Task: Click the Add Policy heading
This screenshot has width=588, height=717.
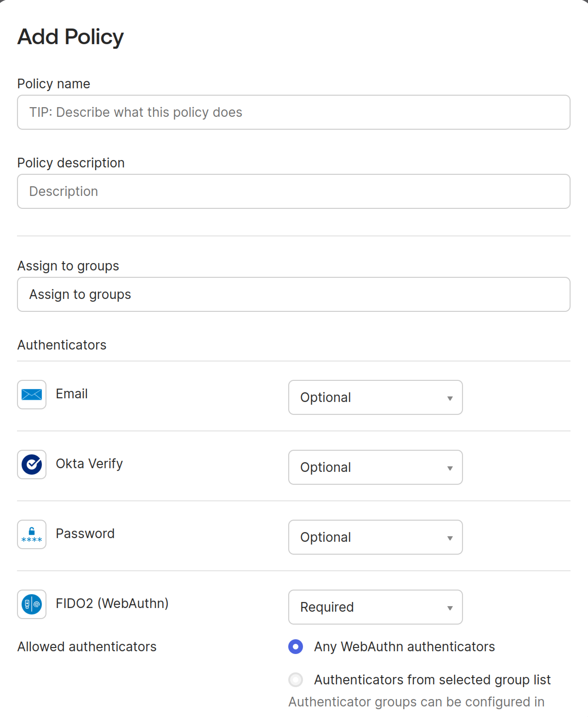Action: click(70, 37)
